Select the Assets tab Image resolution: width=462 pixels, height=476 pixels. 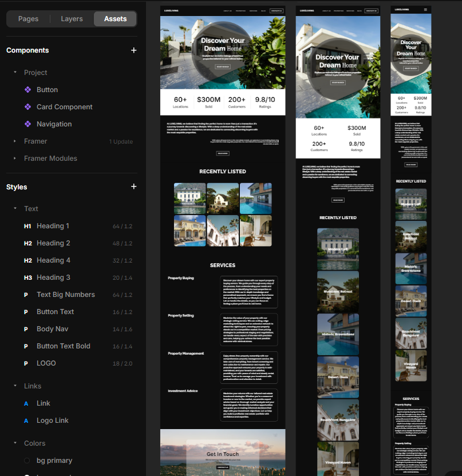(x=115, y=19)
